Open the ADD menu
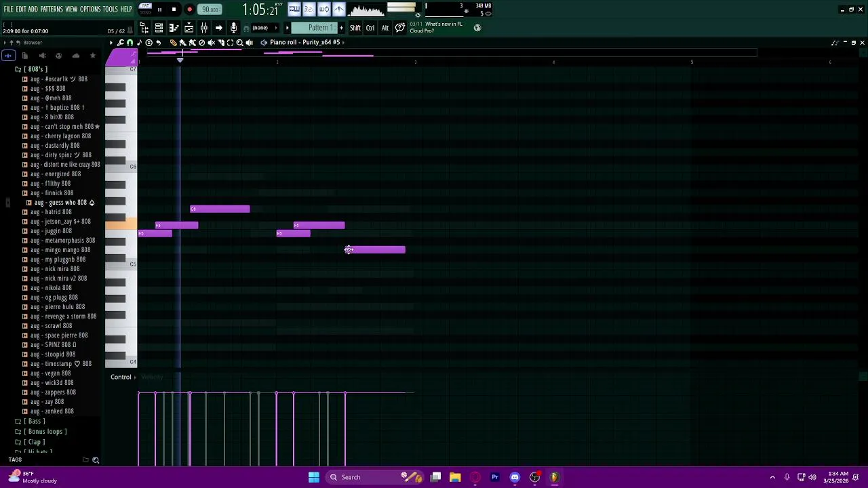868x488 pixels. 33,9
